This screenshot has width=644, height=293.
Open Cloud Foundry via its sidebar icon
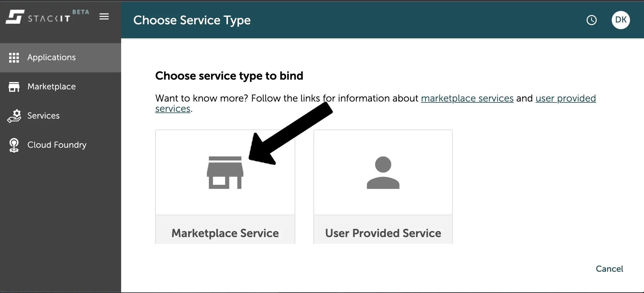click(x=14, y=145)
